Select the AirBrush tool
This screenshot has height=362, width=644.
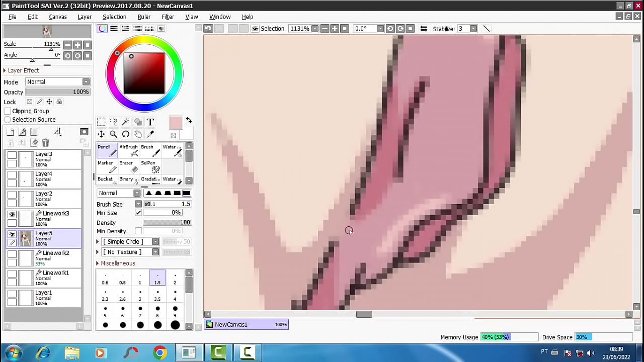(128, 149)
